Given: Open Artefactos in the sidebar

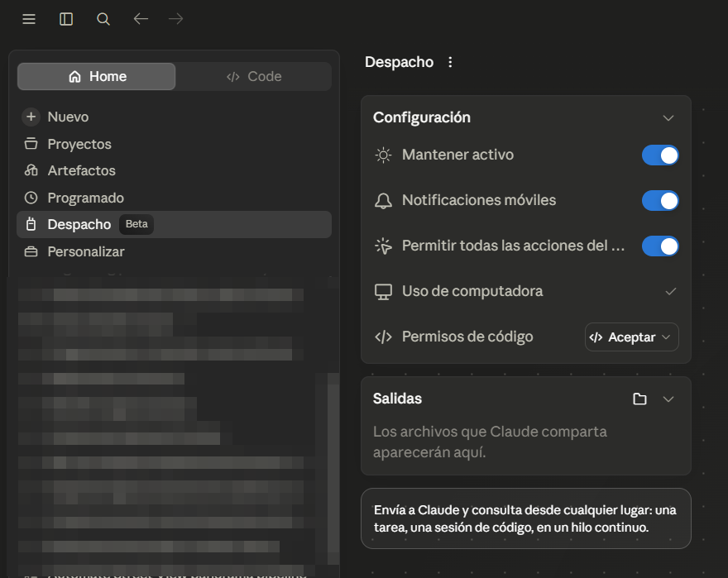Looking at the screenshot, I should tap(174, 170).
